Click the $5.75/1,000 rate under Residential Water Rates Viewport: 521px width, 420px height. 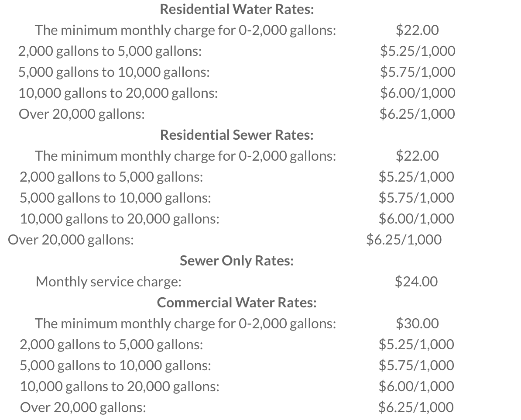pyautogui.click(x=417, y=72)
